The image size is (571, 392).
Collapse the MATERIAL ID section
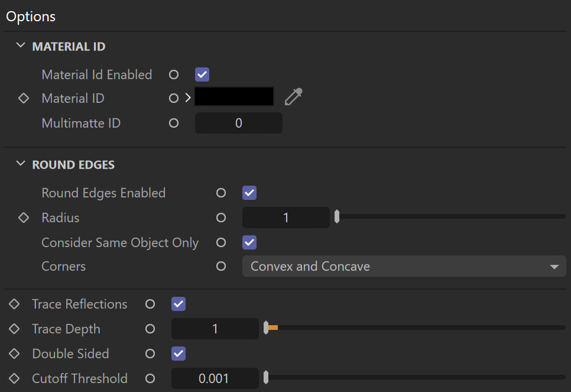point(21,46)
